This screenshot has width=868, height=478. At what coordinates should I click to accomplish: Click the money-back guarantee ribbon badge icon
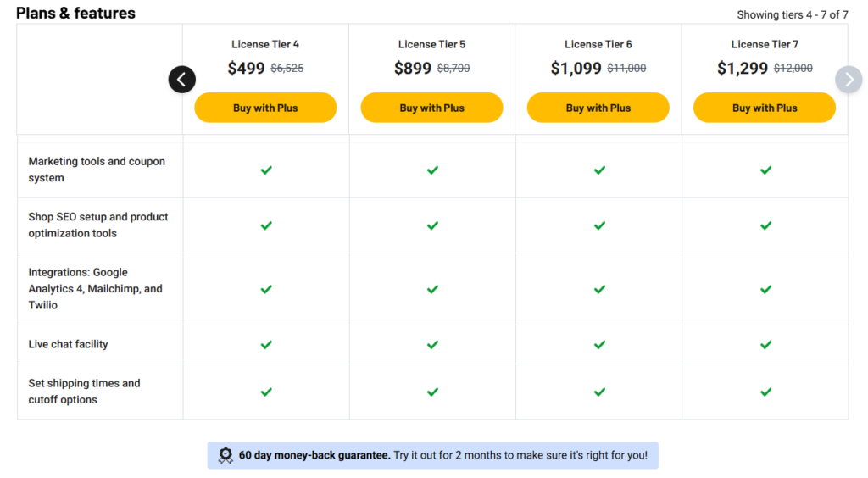(x=225, y=455)
